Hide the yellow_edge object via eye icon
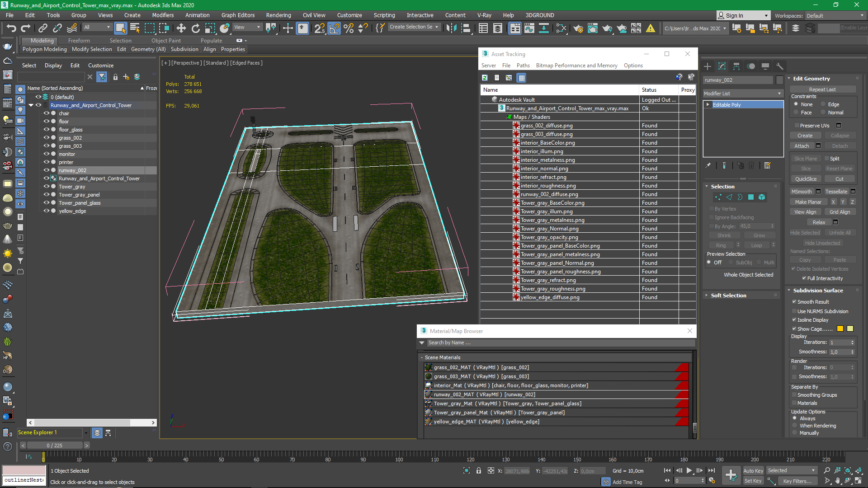Image resolution: width=868 pixels, height=488 pixels. pos(46,211)
